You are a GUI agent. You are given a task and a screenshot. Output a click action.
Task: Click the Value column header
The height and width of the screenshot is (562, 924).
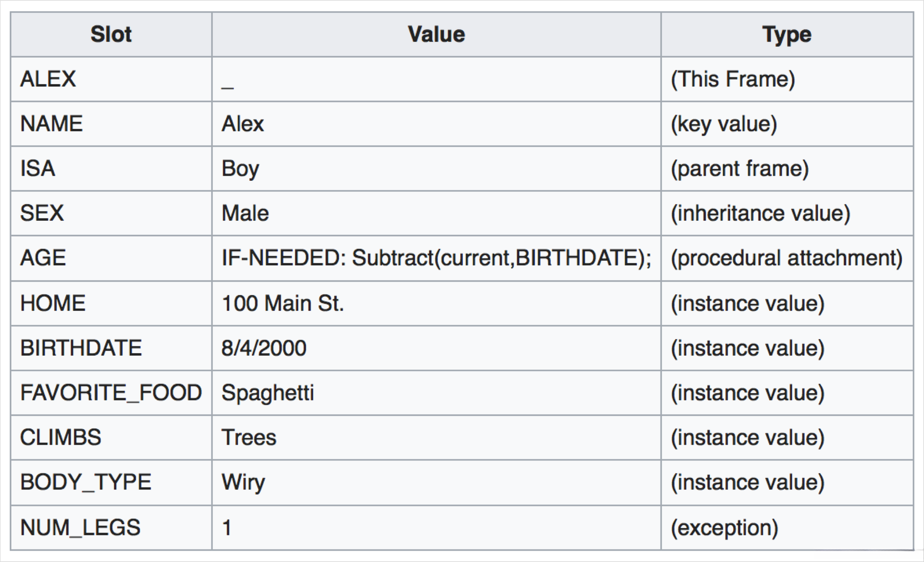tap(436, 34)
